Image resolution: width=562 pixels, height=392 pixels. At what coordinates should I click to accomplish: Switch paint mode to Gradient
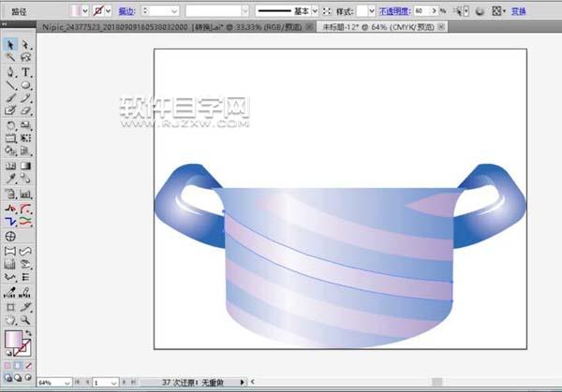[19, 364]
